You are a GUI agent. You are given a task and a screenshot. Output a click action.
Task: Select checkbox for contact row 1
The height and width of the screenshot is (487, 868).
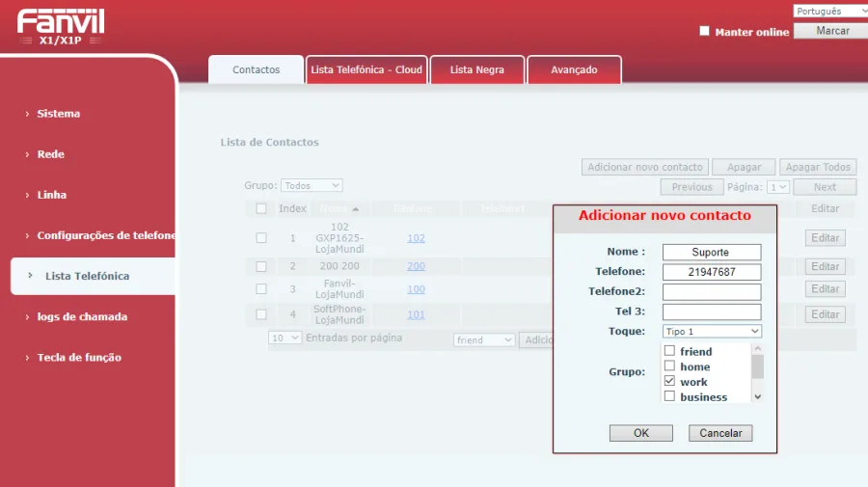click(x=261, y=238)
